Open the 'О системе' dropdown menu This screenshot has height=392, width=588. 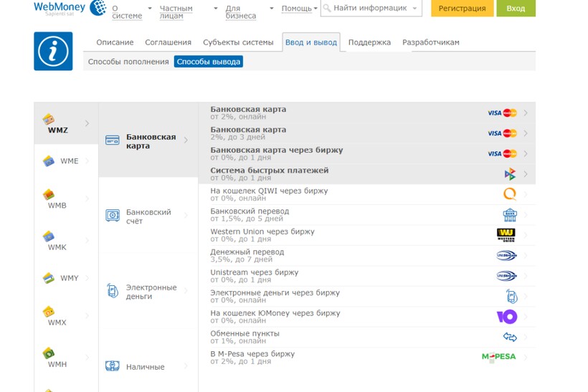(x=127, y=12)
